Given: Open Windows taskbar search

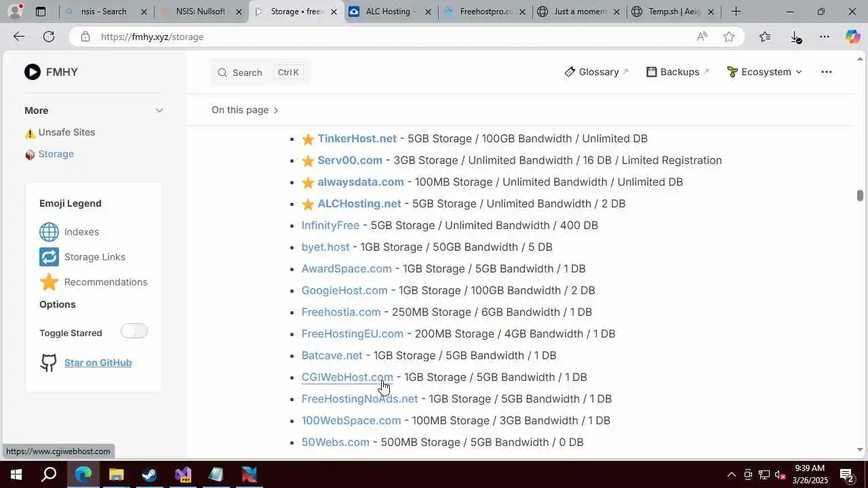Looking at the screenshot, I should click(49, 474).
